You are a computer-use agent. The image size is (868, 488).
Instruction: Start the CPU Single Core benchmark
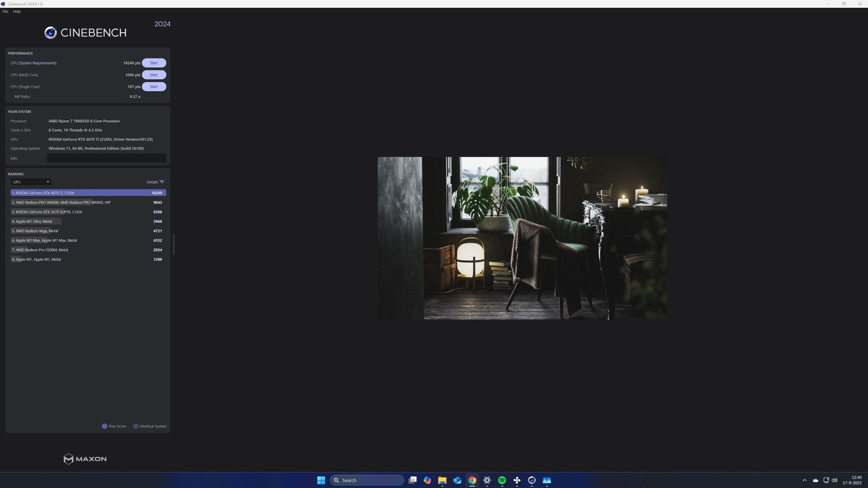pyautogui.click(x=154, y=87)
